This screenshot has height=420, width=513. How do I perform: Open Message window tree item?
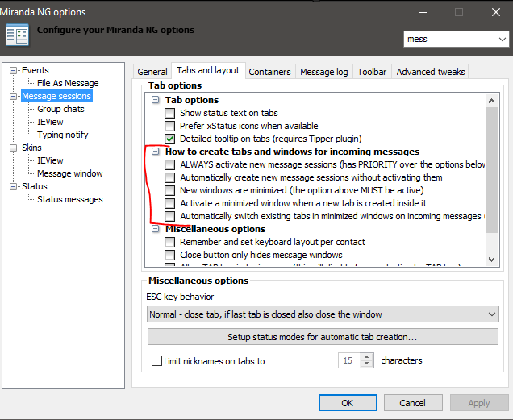click(x=69, y=173)
